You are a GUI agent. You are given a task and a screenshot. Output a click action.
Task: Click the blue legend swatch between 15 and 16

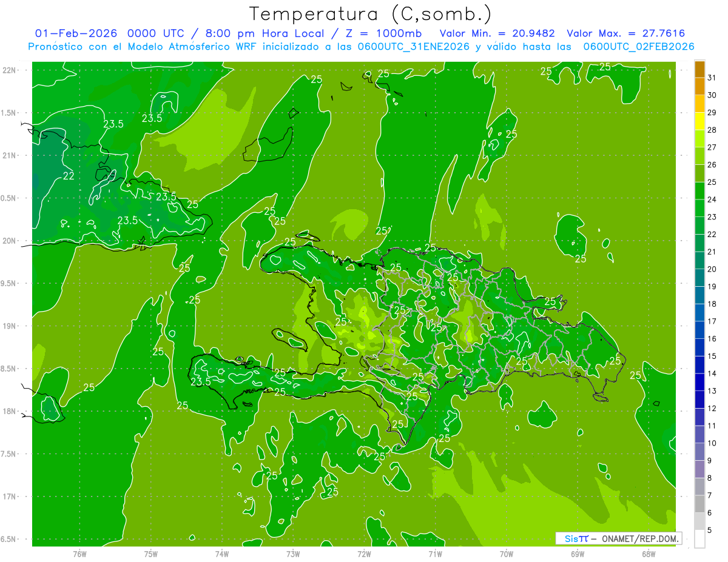tap(699, 347)
